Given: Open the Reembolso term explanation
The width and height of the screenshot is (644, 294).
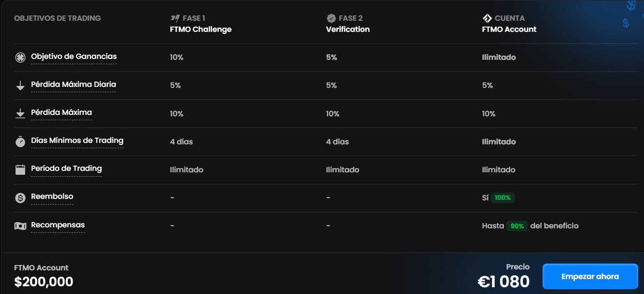Looking at the screenshot, I should point(52,196).
